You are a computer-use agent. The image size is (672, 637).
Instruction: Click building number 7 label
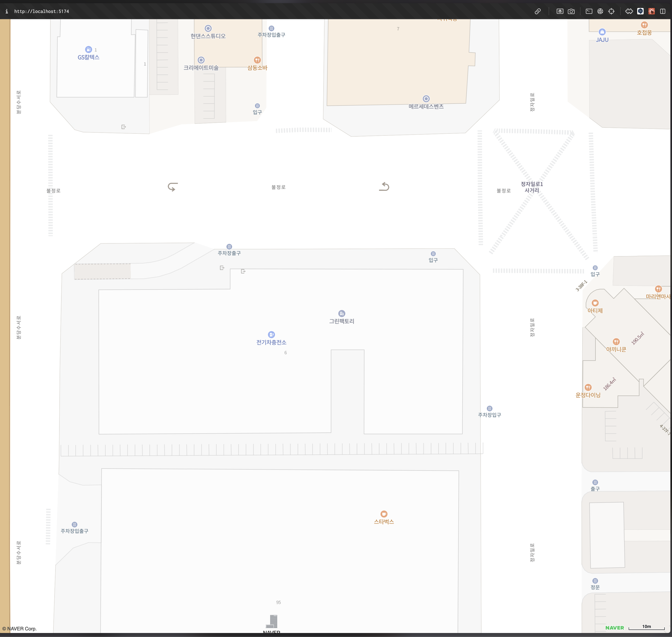[398, 29]
